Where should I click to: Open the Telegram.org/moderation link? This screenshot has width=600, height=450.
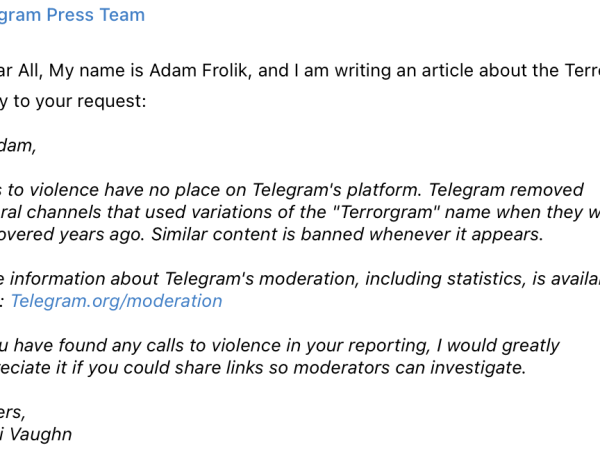point(117,301)
